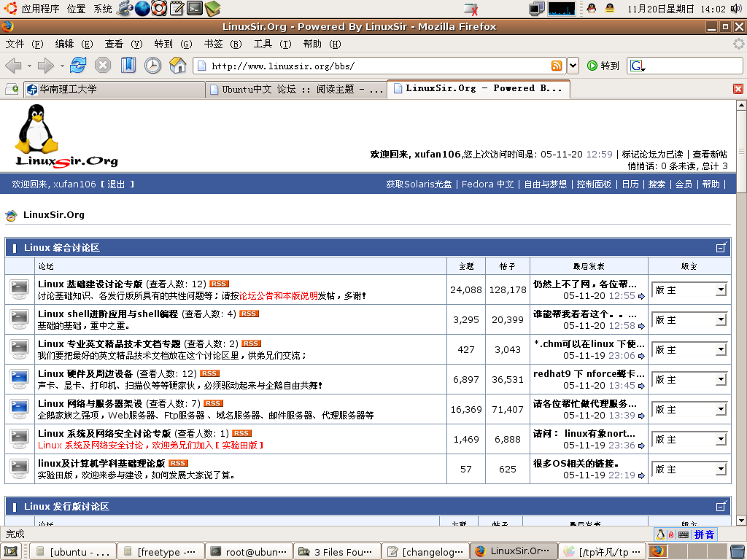747x560 pixels.
Task: Open the stacked books launcher in top panel
Action: 212,8
